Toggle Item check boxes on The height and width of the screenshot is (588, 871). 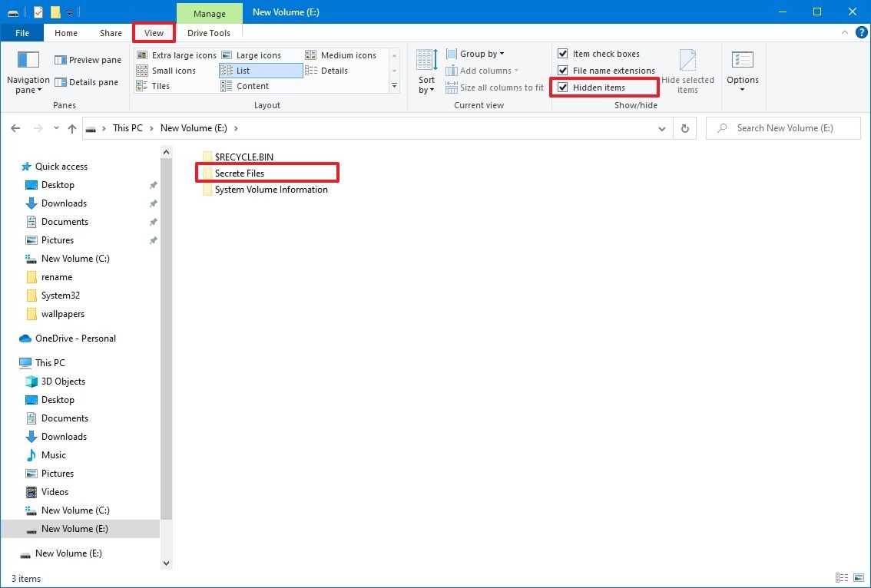tap(563, 53)
